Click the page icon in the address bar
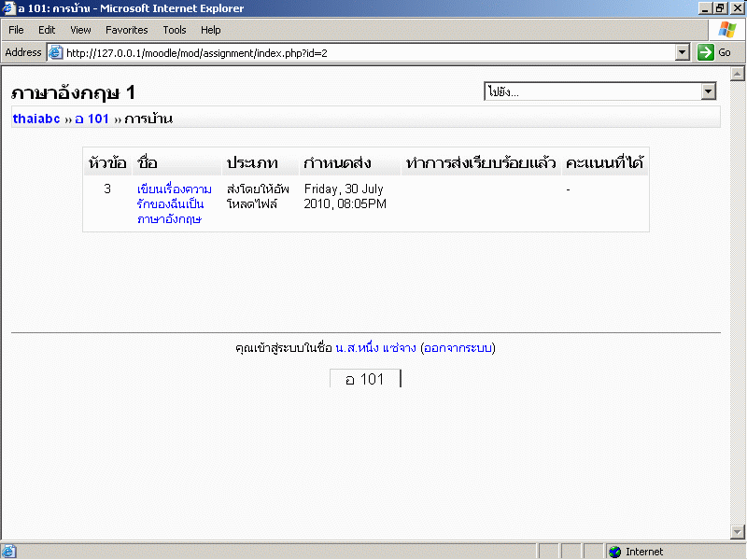The height and width of the screenshot is (560, 747). (55, 53)
